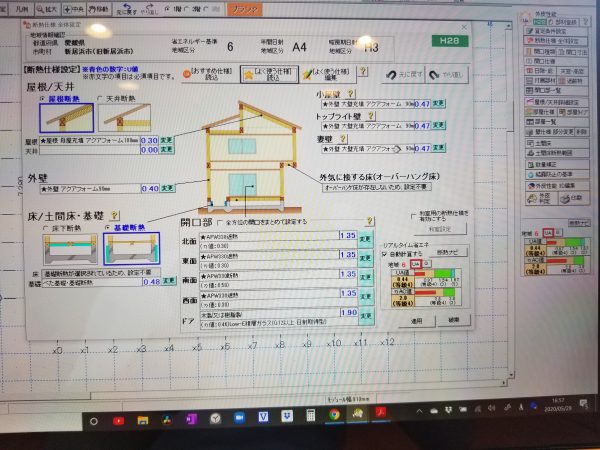Open help icon beside 床/土間床・基礎

tap(114, 215)
